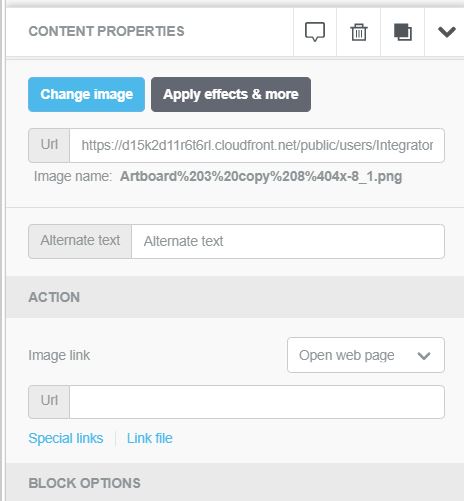
Task: Click the Content Properties title
Action: 106,31
